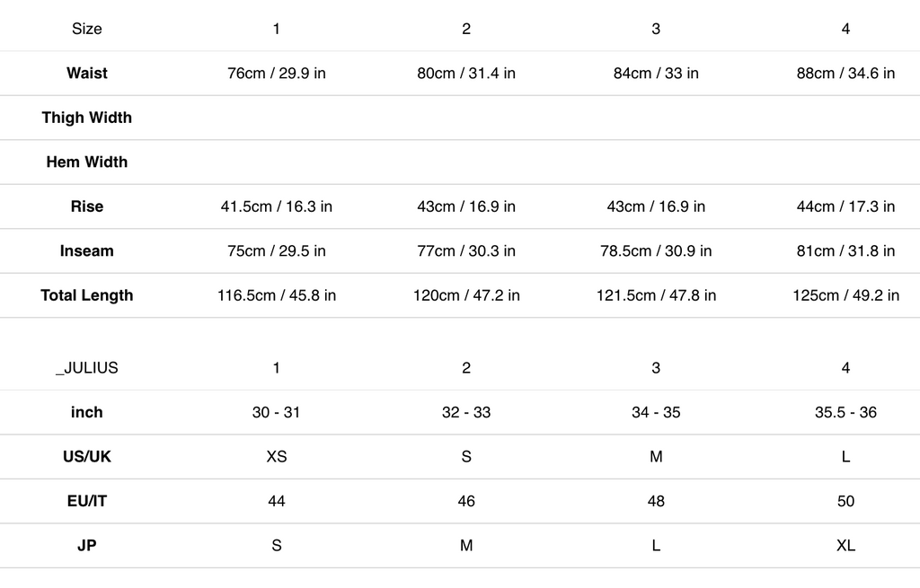
Task: Click the EU/IT size 48 cell
Action: tap(656, 501)
